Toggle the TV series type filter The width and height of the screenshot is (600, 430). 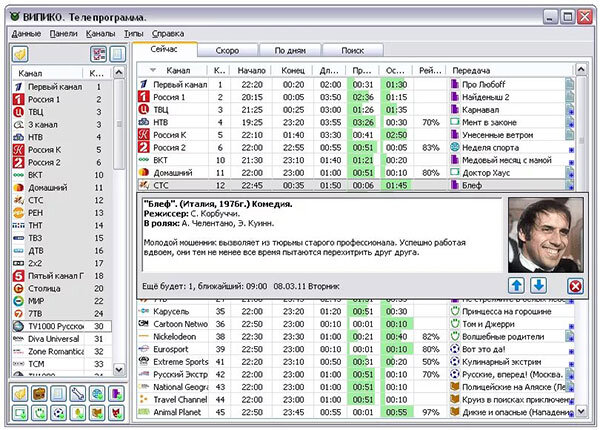(x=20, y=413)
